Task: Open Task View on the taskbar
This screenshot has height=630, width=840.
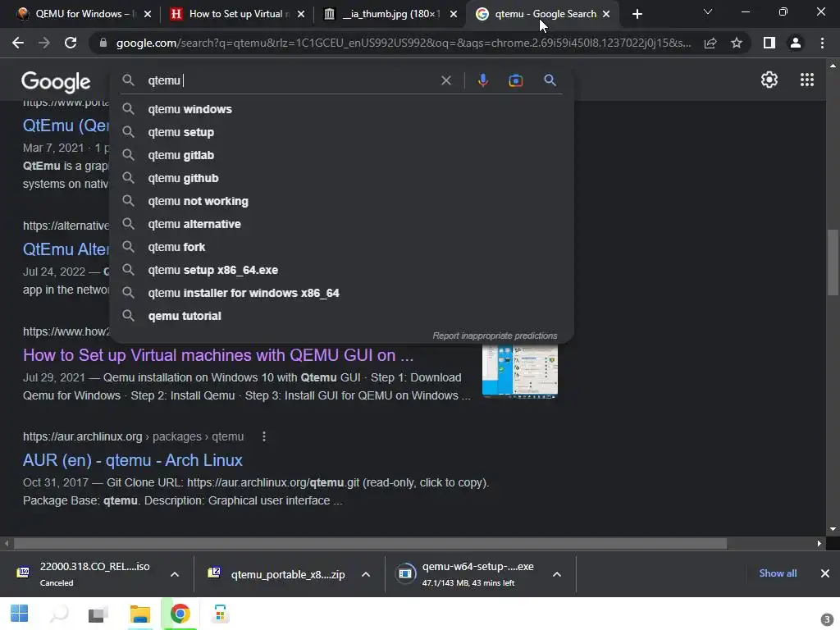Action: coord(98,614)
